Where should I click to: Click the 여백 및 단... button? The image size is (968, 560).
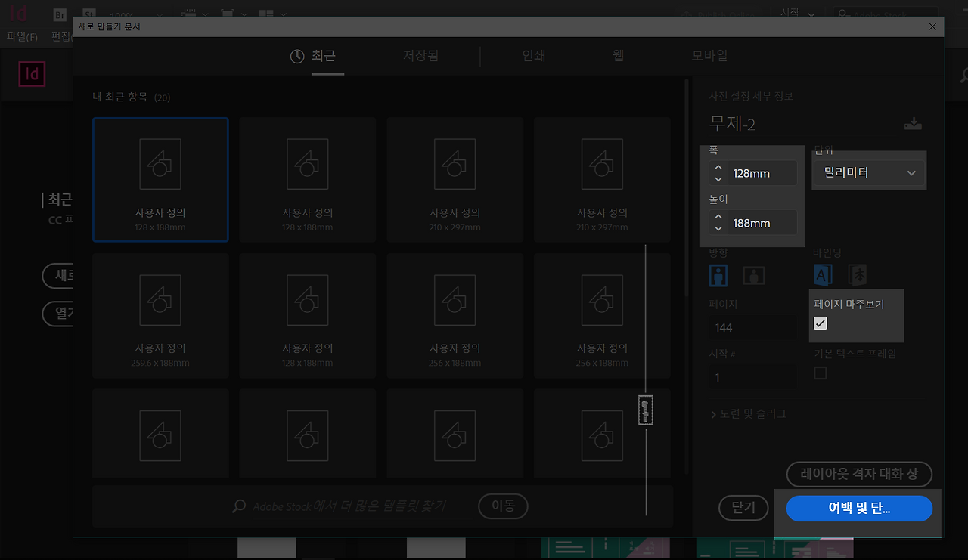point(859,509)
